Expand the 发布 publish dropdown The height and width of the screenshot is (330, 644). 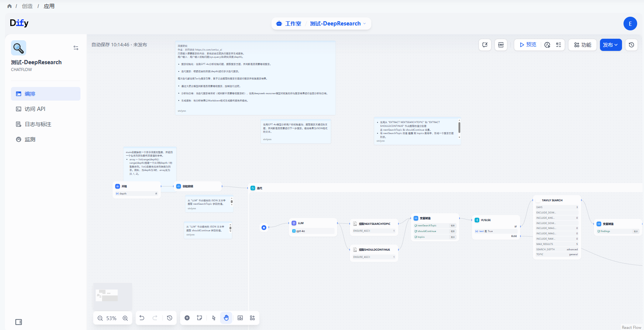[x=611, y=45]
